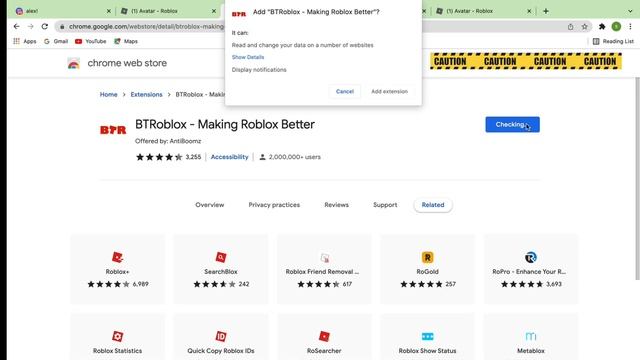Image resolution: width=640 pixels, height=360 pixels.
Task: Open the Roblox Show Status icon
Action: tap(427, 336)
